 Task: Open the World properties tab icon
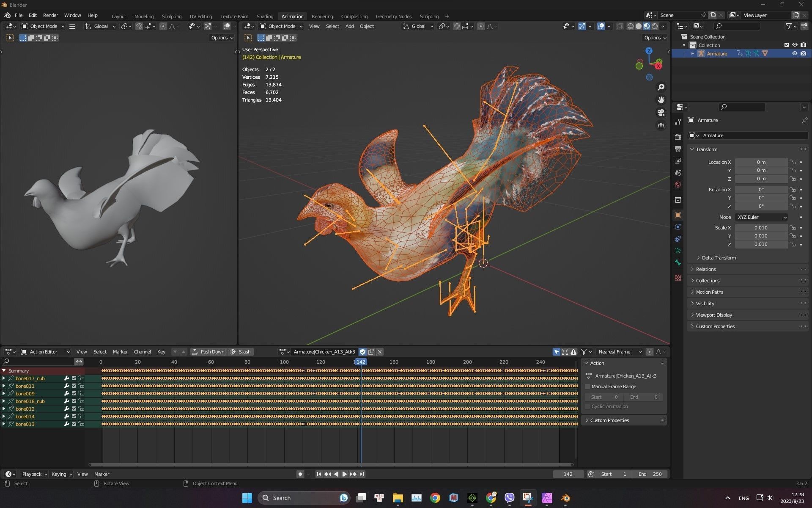tap(678, 185)
